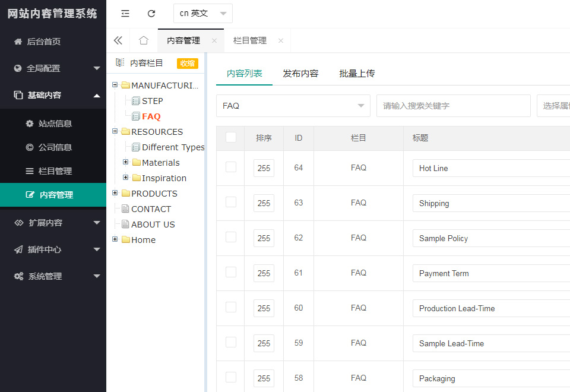Close the 内容管理 tab
This screenshot has width=570, height=392.
[214, 41]
